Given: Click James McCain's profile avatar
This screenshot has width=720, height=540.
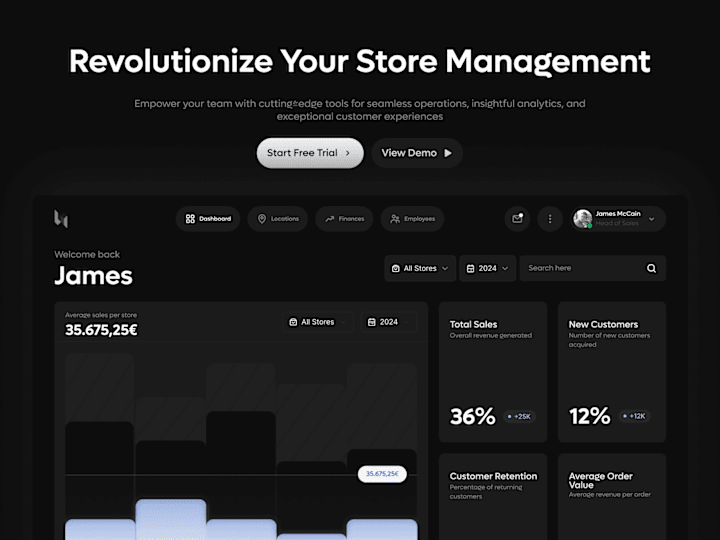Looking at the screenshot, I should click(x=583, y=219).
